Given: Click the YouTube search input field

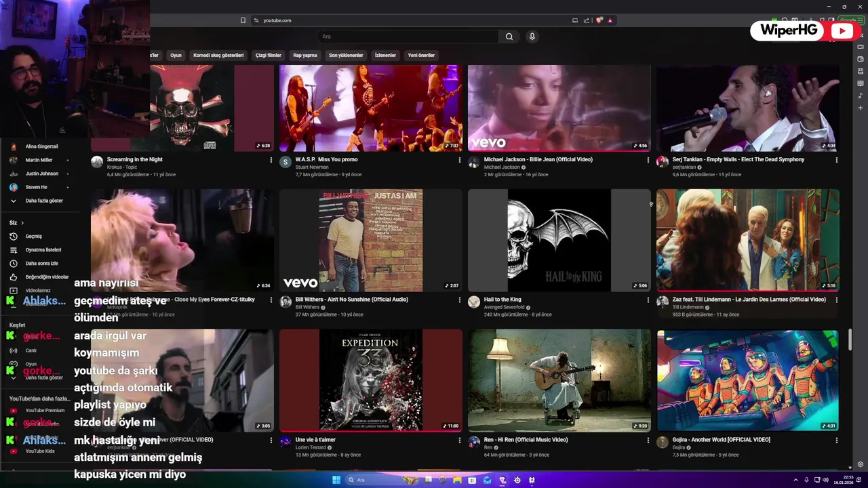Looking at the screenshot, I should pyautogui.click(x=407, y=37).
